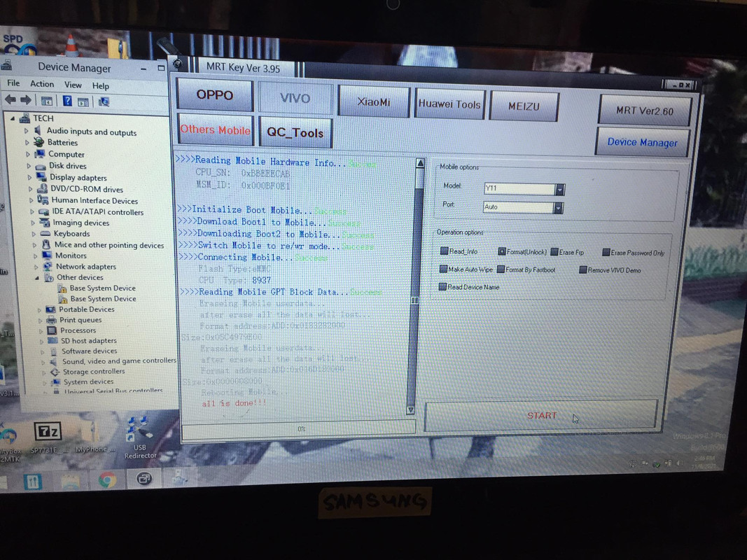This screenshot has width=747, height=560.
Task: Collapse the TECH root computer node
Action: pyautogui.click(x=13, y=118)
